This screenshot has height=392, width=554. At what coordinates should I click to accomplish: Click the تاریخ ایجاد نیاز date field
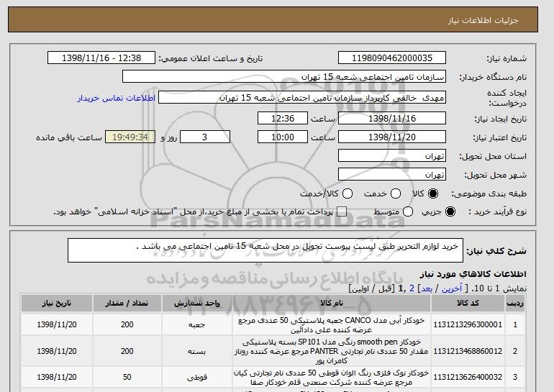click(392, 118)
